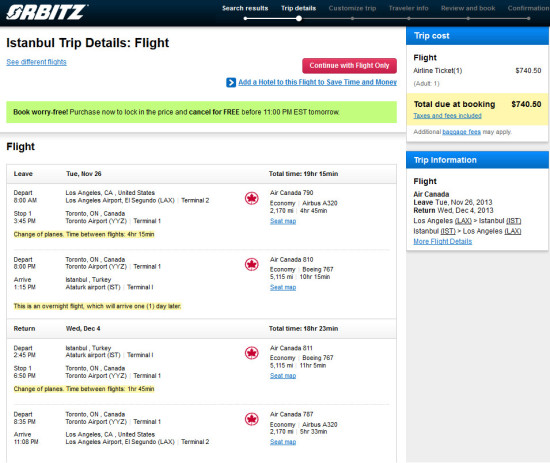Open More Flight Details link
This screenshot has width=550, height=463.
pos(442,241)
